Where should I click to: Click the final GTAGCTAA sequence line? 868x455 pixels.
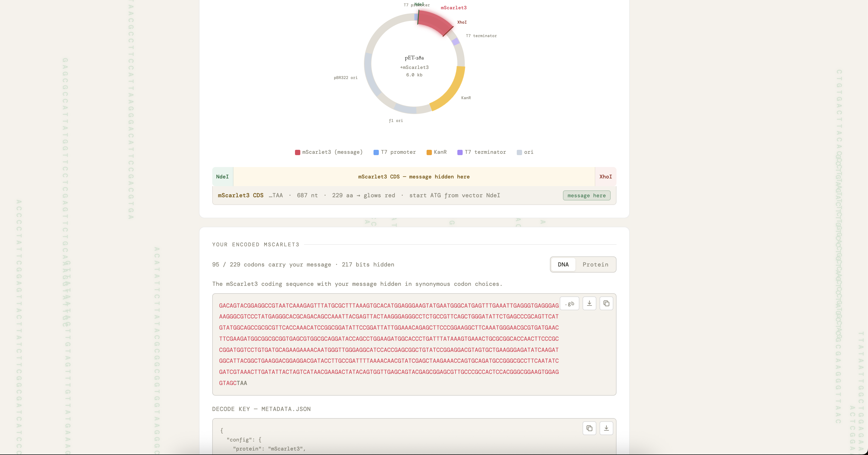point(233,383)
